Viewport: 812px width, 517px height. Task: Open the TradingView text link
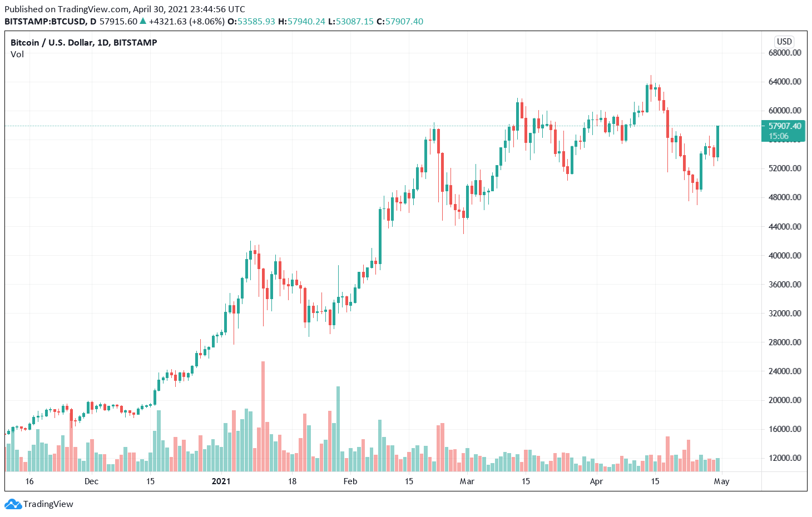[48, 504]
